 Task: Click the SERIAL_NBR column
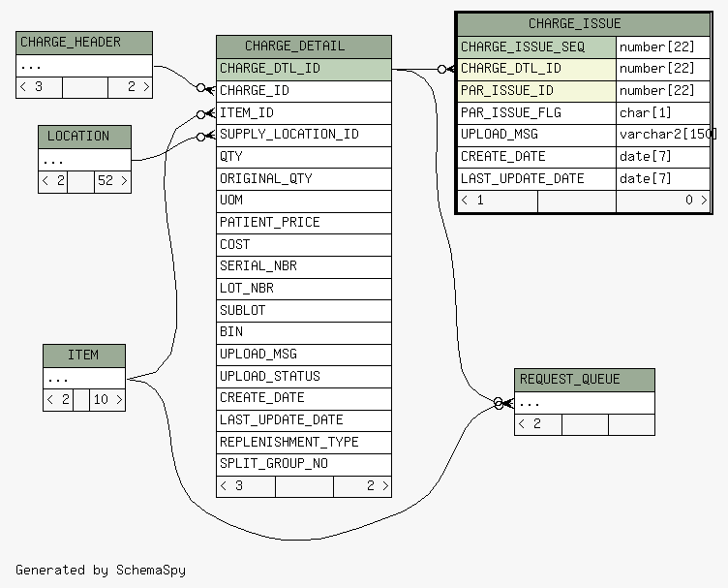(304, 267)
